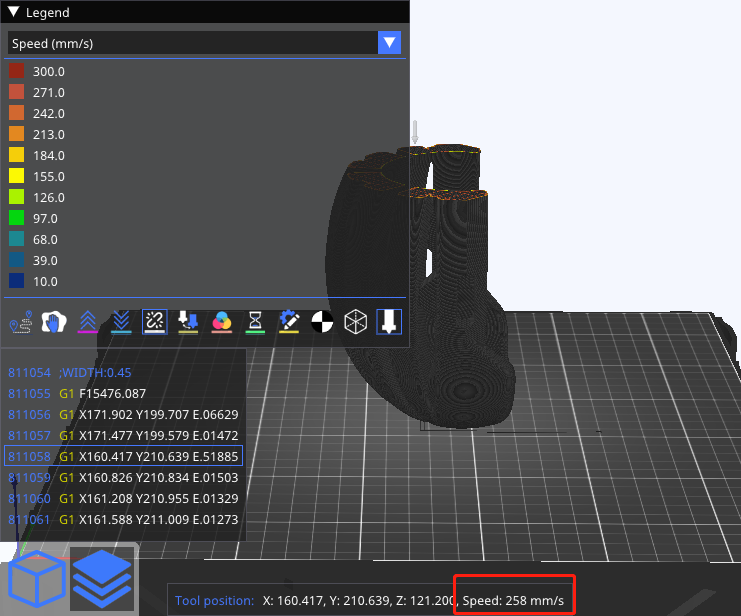Click the 300.0 dark red speed swatch
This screenshot has height=616, width=741.
[x=17, y=71]
